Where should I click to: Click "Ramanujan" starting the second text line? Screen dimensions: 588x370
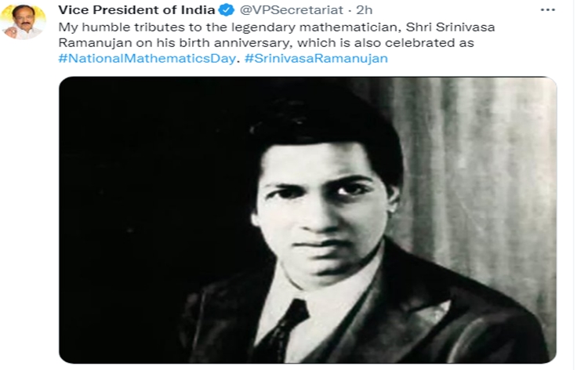87,43
